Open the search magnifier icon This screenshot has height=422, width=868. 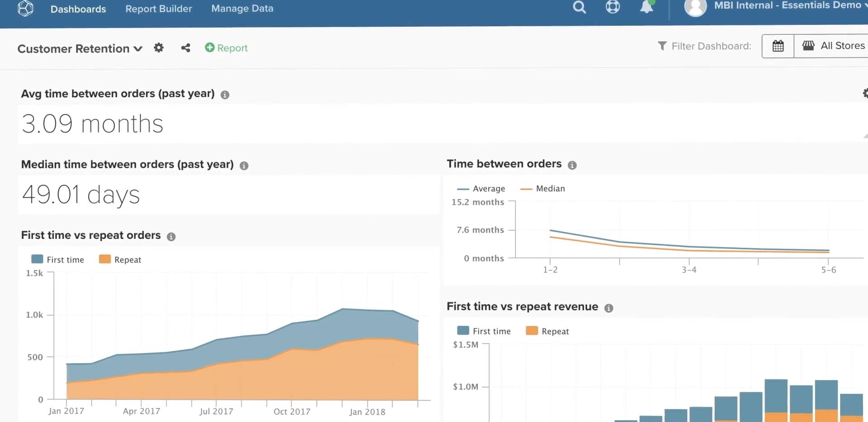579,7
